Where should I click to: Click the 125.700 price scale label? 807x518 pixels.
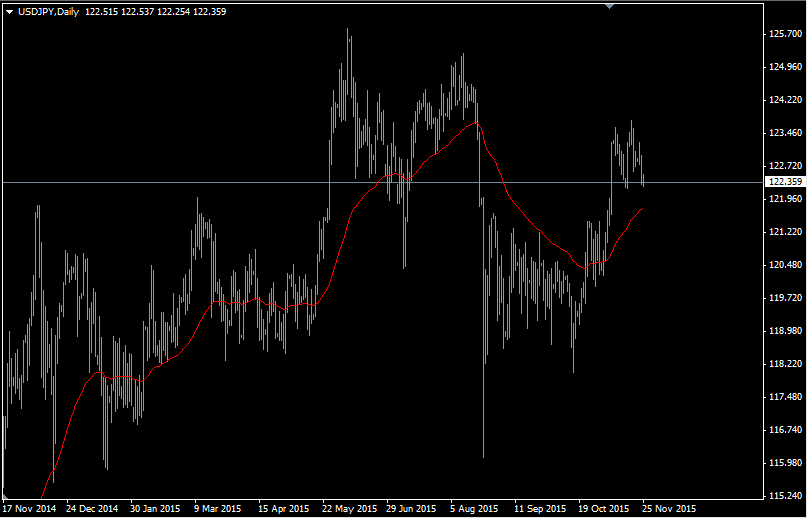[x=784, y=33]
